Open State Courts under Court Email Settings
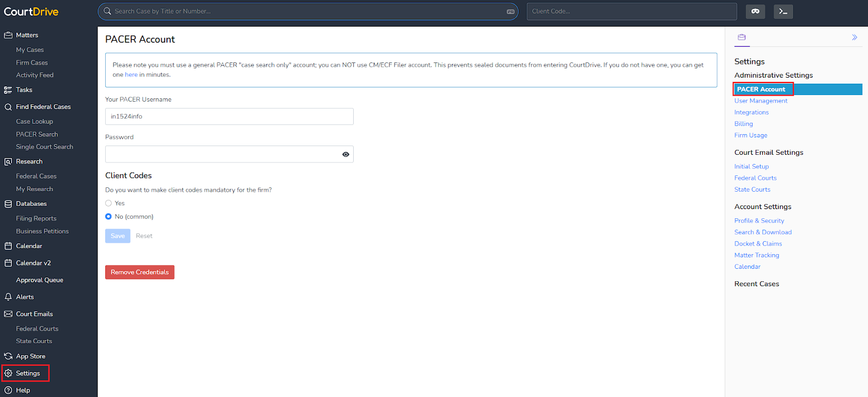The image size is (868, 397). pos(752,190)
